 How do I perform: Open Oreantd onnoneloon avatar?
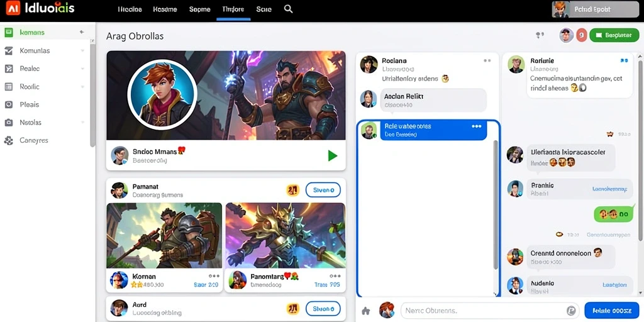(x=515, y=257)
